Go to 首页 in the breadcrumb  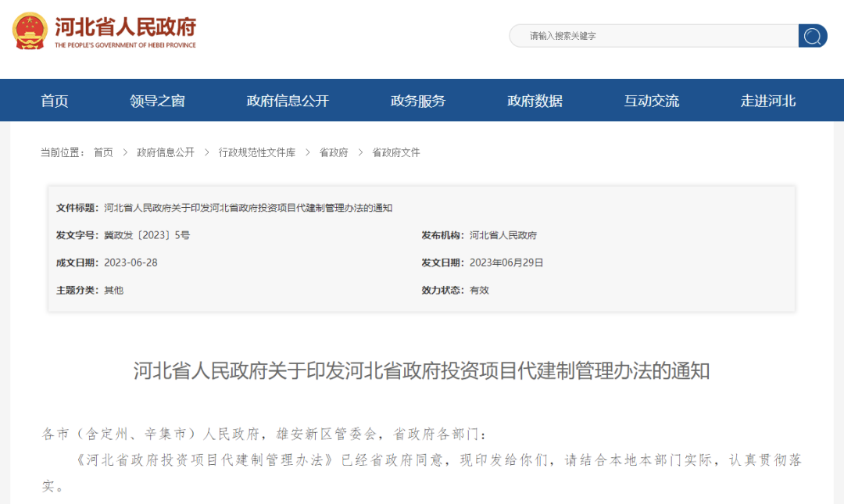tap(103, 153)
